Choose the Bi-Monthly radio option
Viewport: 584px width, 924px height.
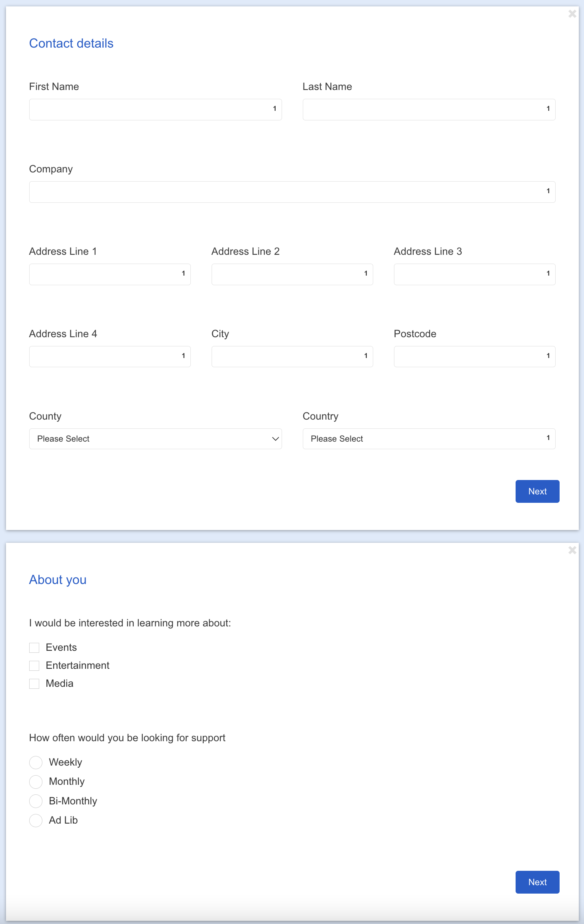tap(36, 801)
